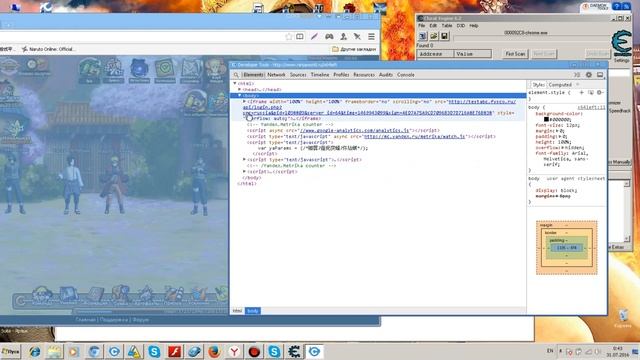Click the content size box in box model
Image resolution: width=640 pixels, height=360 pixels.
pyautogui.click(x=567, y=248)
